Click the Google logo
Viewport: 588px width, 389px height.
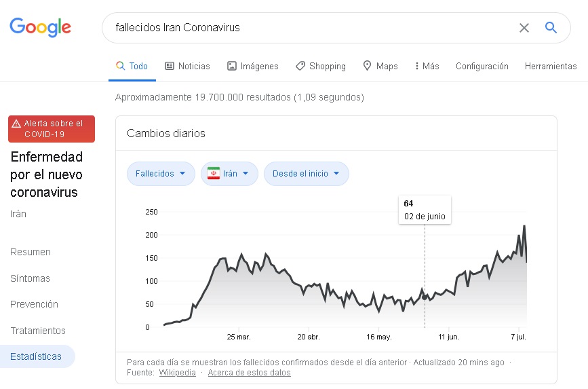(40, 27)
